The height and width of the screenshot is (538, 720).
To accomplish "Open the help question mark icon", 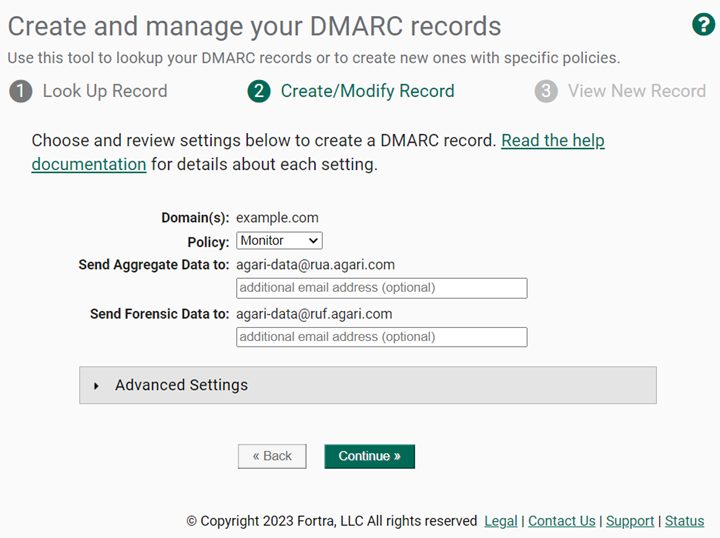I will [x=703, y=24].
